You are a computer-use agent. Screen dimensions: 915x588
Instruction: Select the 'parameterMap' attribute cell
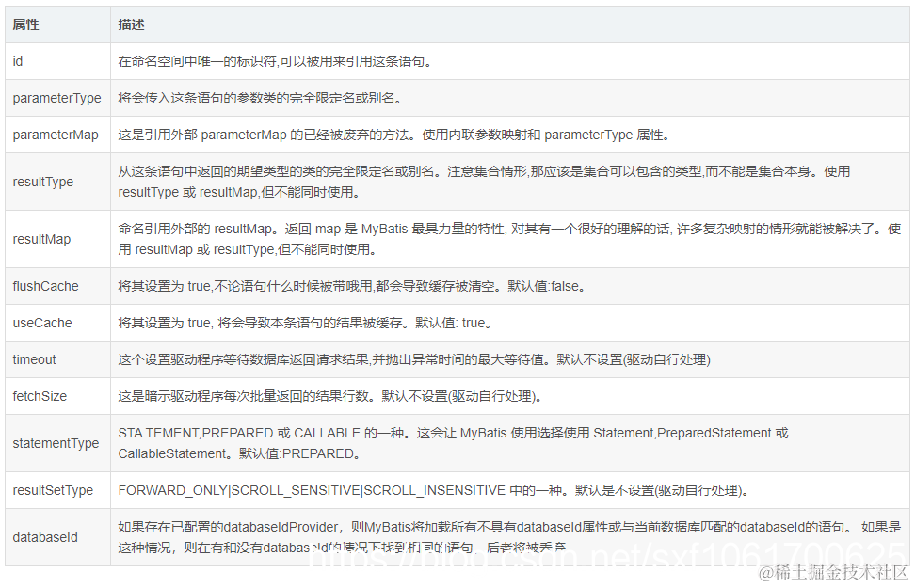pyautogui.click(x=56, y=135)
